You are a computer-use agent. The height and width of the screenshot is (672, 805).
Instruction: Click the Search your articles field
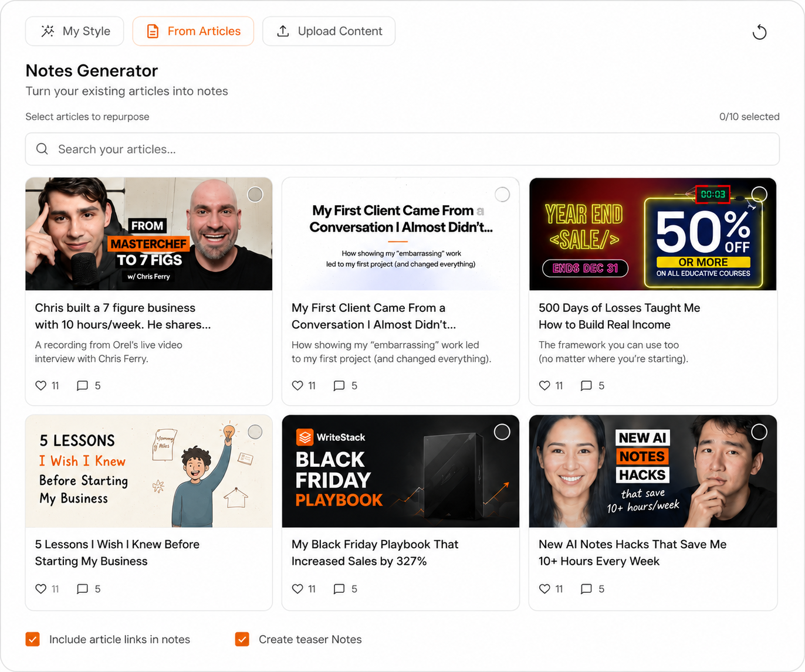pyautogui.click(x=402, y=149)
